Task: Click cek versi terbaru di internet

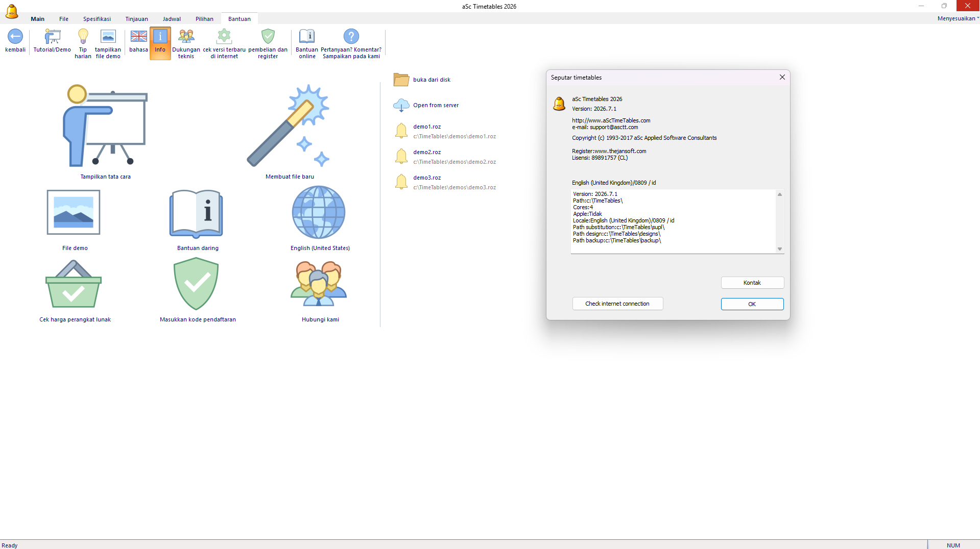Action: (x=224, y=43)
